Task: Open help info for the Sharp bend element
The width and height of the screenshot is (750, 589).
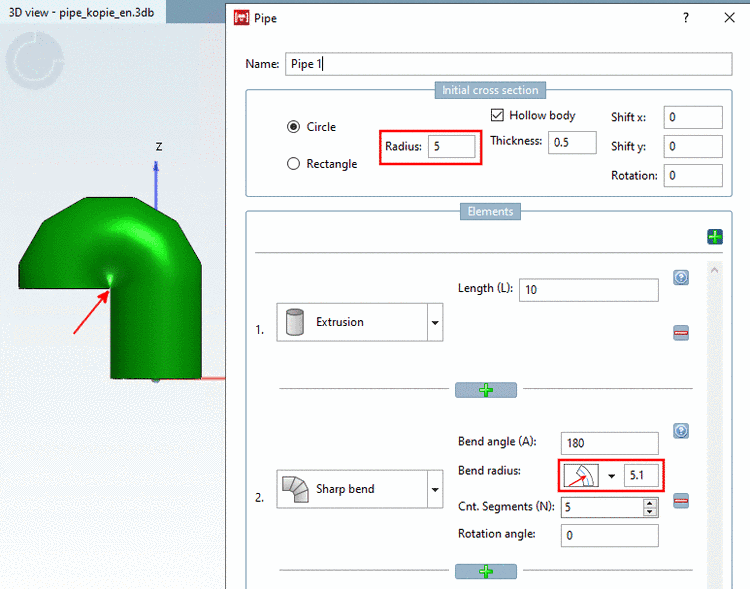Action: 681,431
